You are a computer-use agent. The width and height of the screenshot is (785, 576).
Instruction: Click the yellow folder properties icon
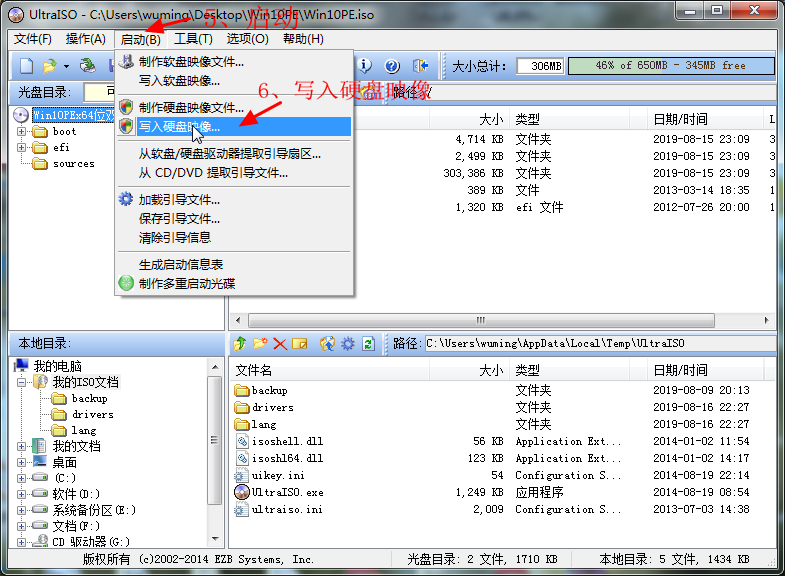[x=299, y=344]
